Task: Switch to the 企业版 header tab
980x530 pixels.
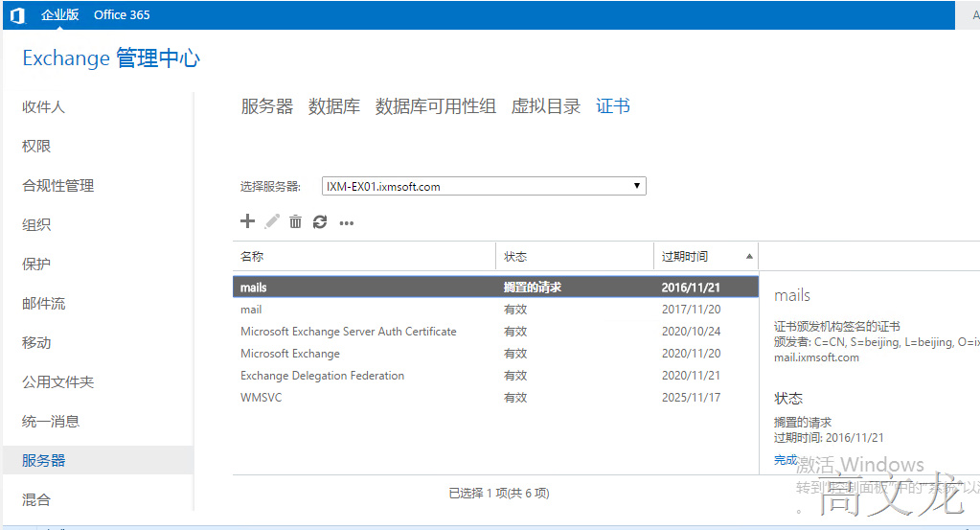Action: tap(60, 15)
